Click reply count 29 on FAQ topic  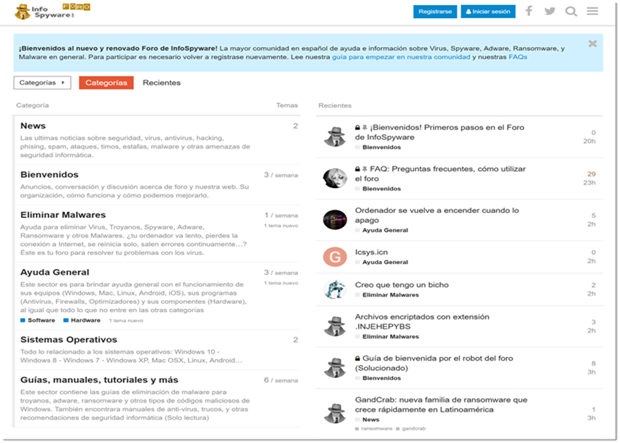592,174
